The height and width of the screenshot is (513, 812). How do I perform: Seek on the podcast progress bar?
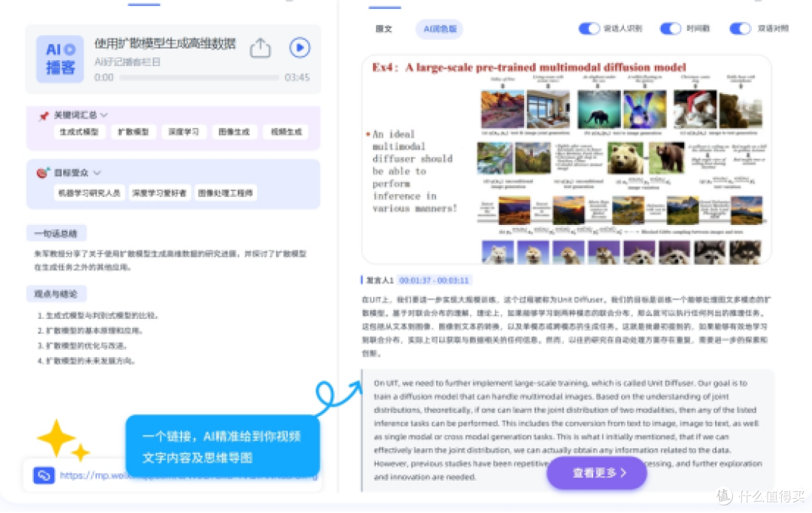pos(198,77)
